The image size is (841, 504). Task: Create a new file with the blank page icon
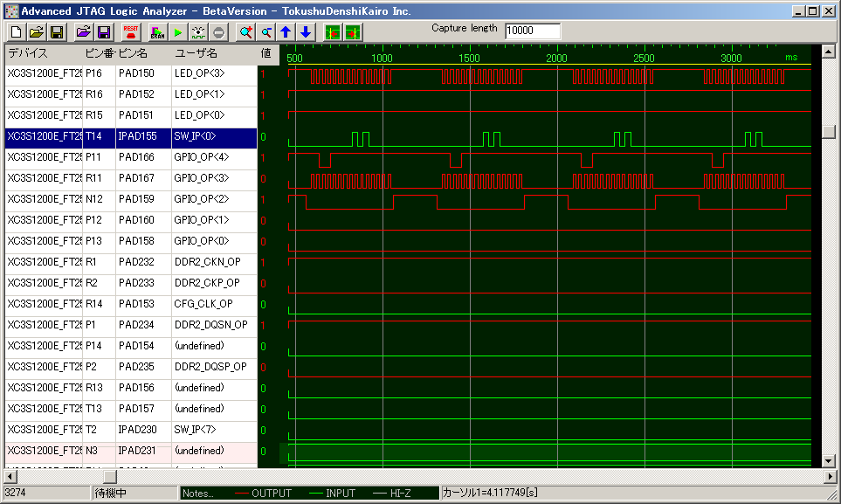16,32
